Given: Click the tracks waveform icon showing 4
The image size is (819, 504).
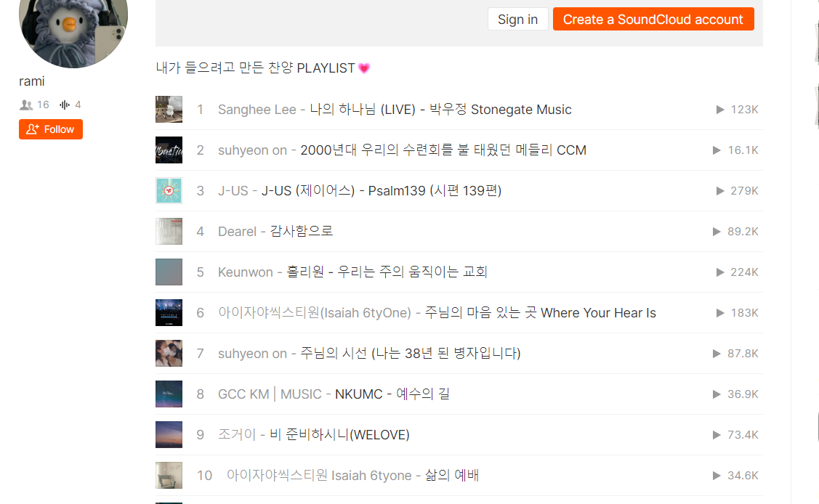Looking at the screenshot, I should point(65,105).
